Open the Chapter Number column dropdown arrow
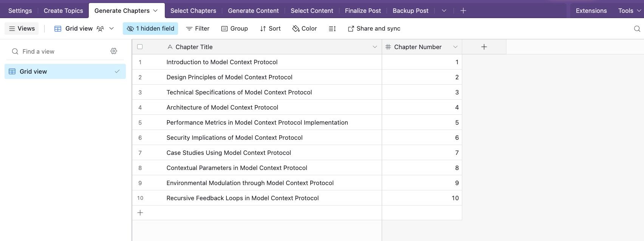644x241 pixels. click(x=455, y=47)
